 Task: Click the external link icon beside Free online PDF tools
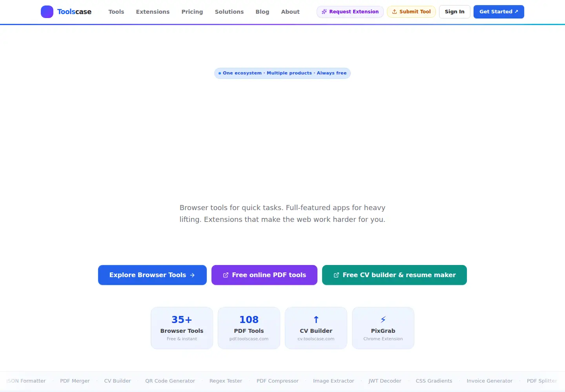click(226, 275)
